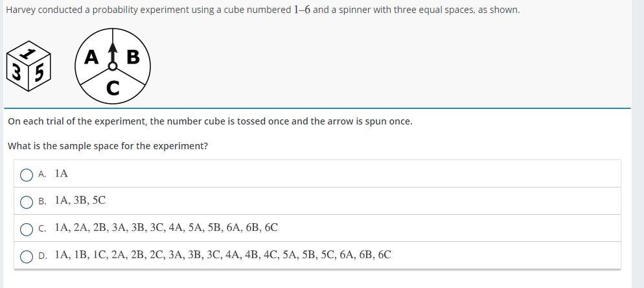Click spinner section labeled C
This screenshot has width=644, height=288.
coord(113,87)
